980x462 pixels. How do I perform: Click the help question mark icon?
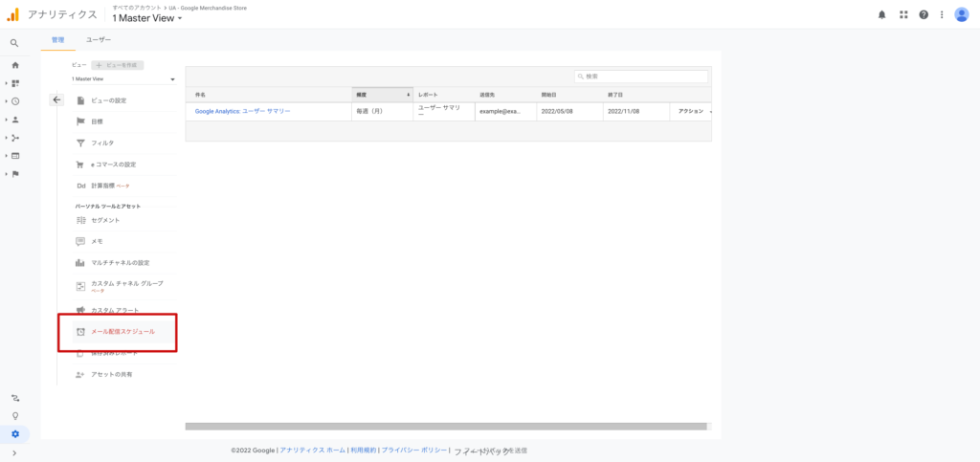924,14
